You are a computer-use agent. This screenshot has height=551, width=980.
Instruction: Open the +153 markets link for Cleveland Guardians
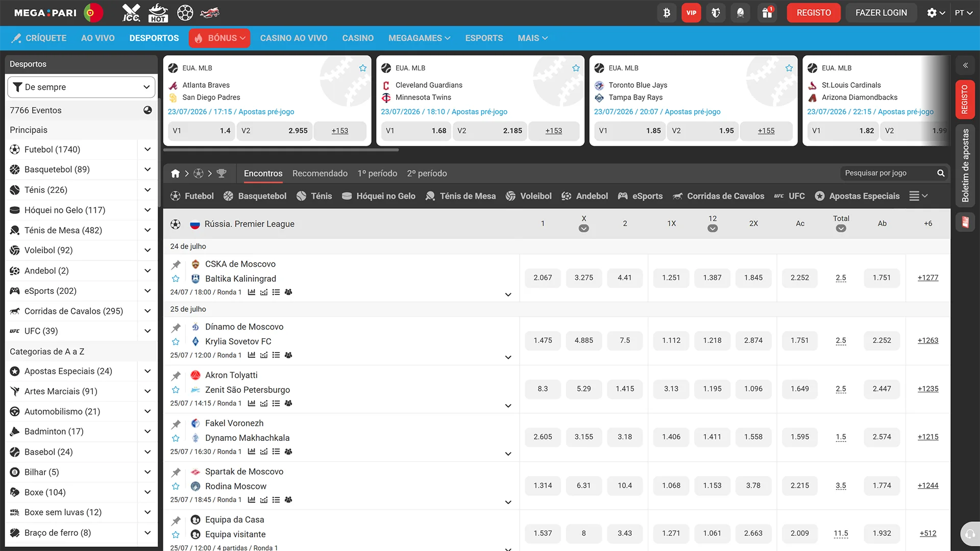pos(553,131)
